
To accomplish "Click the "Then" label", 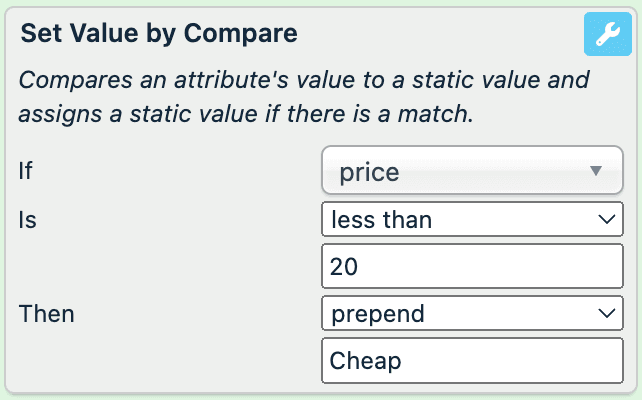I will coord(47,314).
